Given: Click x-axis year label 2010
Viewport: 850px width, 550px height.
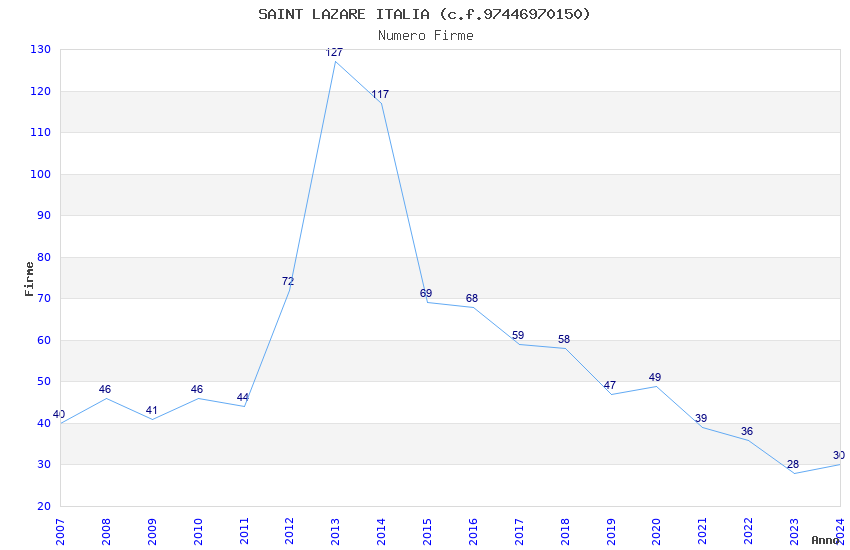Looking at the screenshot, I should click(198, 532).
